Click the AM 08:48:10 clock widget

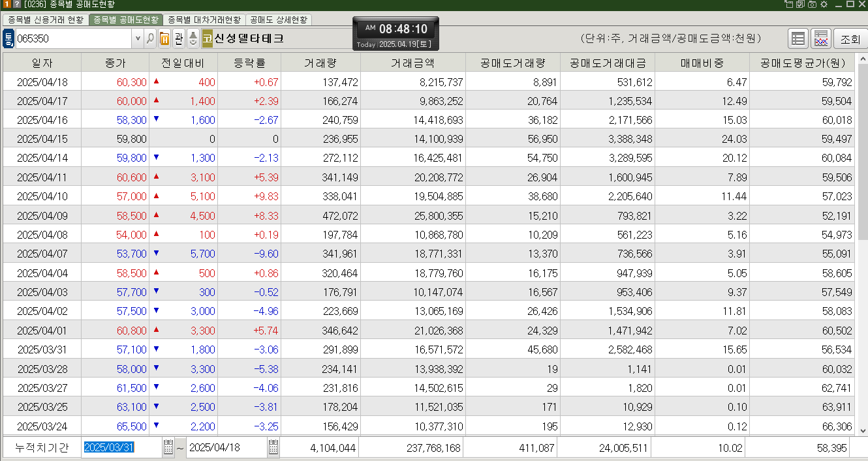click(x=396, y=34)
